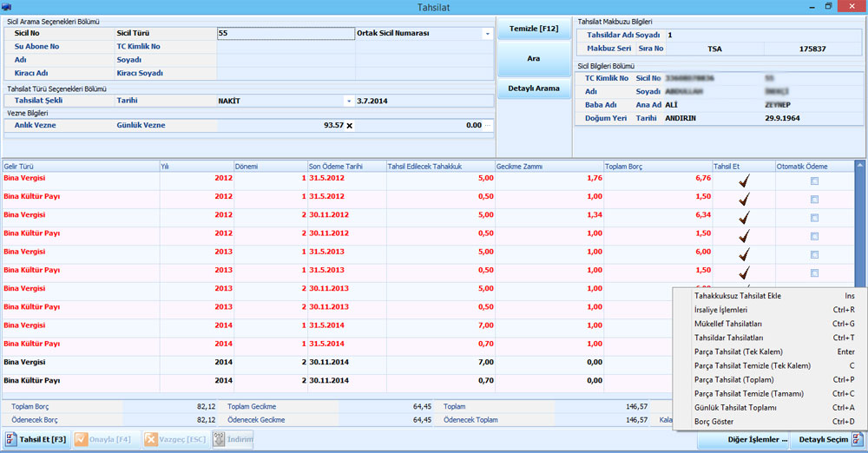Click the Adı search input field

pos(286,60)
